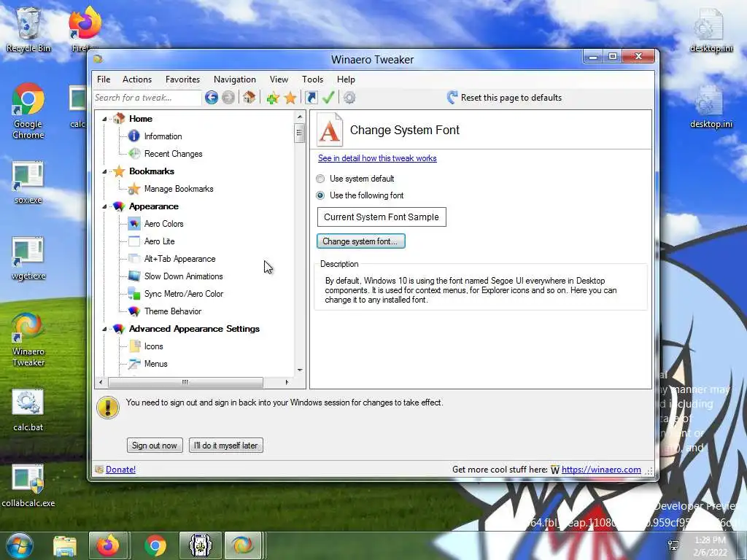Viewport: 747px width, 560px height.
Task: Click the Manage Bookmarks star icon
Action: click(x=134, y=189)
